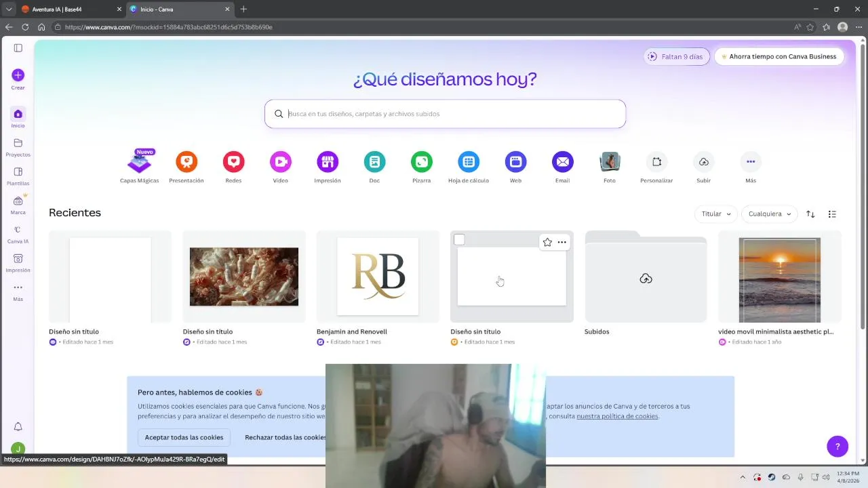Click the design search input field
Screen dimensions: 868x488
tap(445, 114)
